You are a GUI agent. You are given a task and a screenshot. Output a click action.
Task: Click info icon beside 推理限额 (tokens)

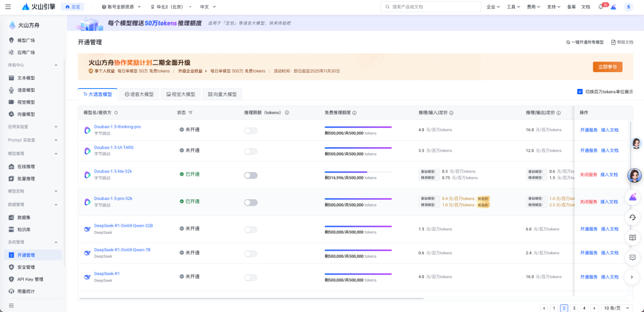(287, 113)
